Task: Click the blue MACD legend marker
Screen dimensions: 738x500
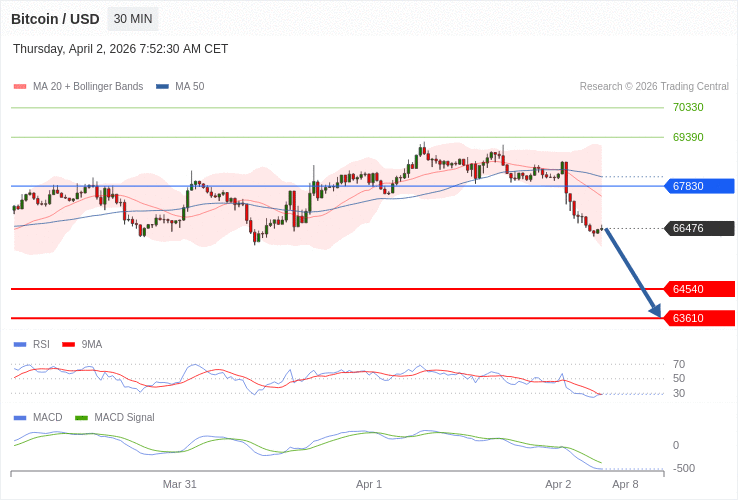Action: (20, 418)
